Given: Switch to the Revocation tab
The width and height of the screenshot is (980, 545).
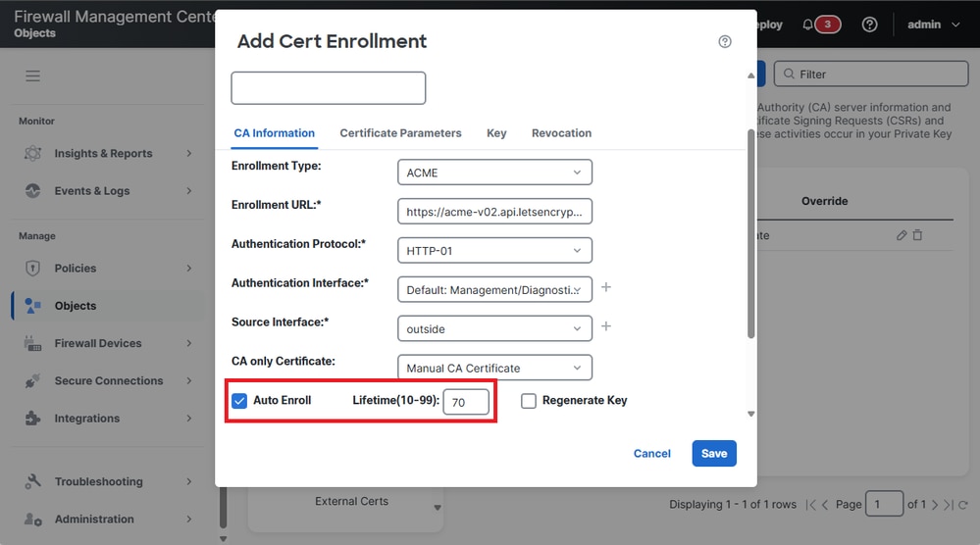Looking at the screenshot, I should click(x=561, y=133).
